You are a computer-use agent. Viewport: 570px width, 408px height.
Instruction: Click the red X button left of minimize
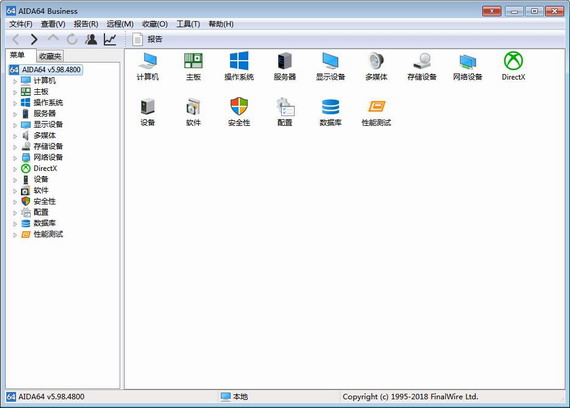492,11
